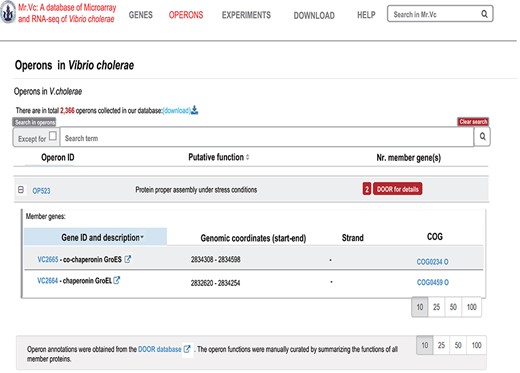Open the GENES menu item
Screen dimensions: 520x373
click(x=141, y=15)
